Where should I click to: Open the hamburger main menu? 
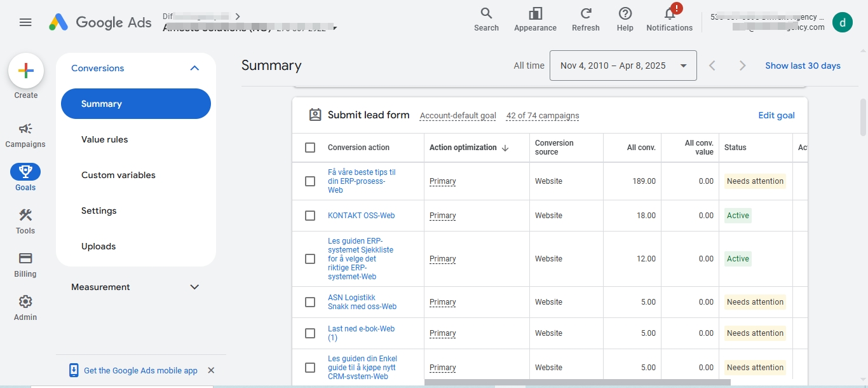click(25, 22)
